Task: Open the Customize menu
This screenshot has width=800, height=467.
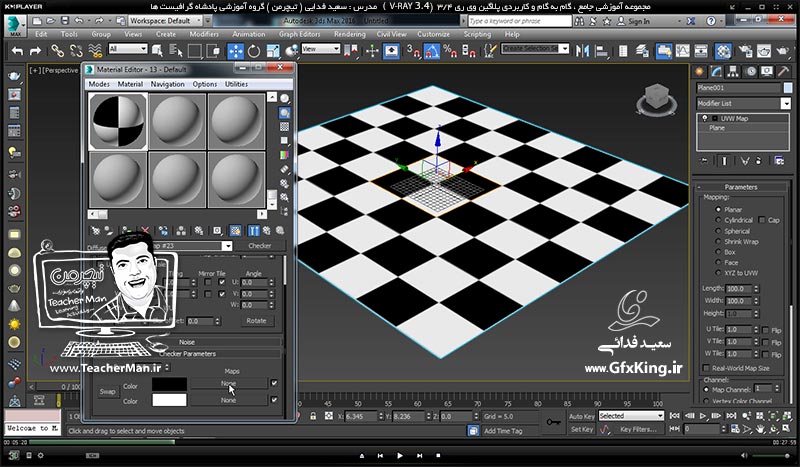Action: coord(433,34)
